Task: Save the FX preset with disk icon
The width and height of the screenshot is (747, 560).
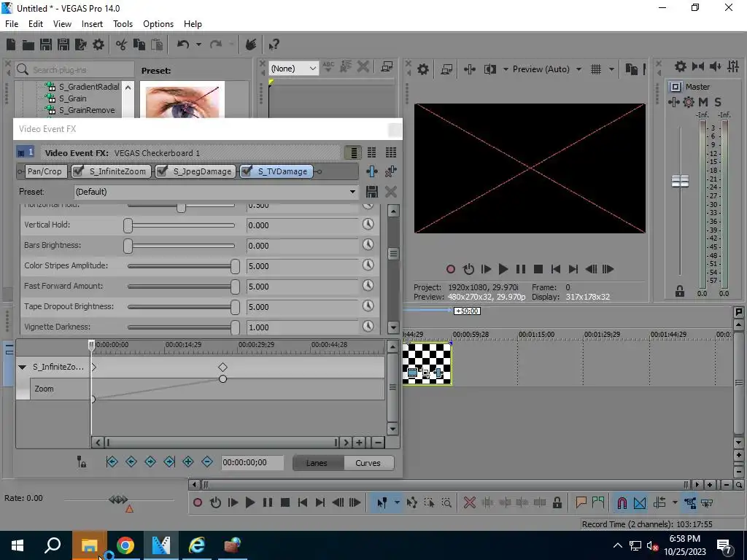Action: 371,192
